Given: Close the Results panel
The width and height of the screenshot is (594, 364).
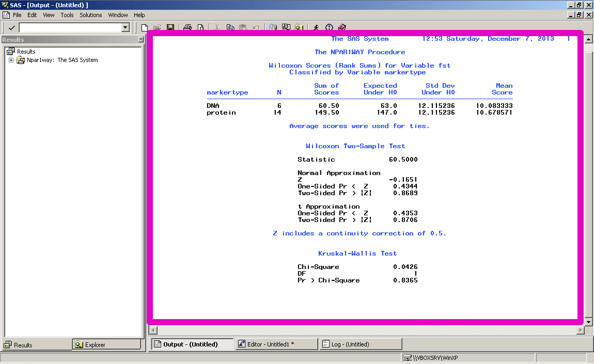Looking at the screenshot, I should [141, 40].
